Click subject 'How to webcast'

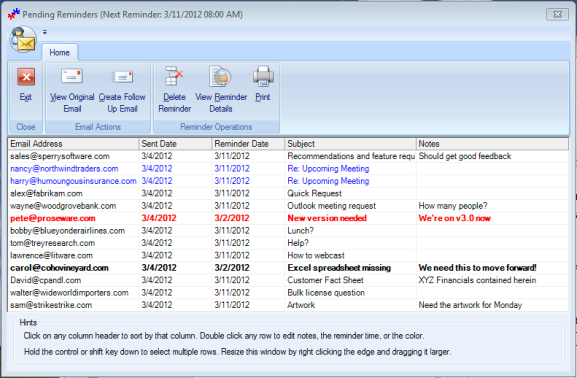point(316,255)
